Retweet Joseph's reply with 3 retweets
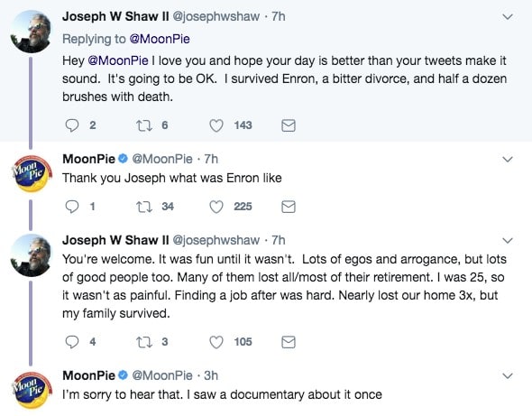This screenshot has width=532, height=416. tap(144, 342)
